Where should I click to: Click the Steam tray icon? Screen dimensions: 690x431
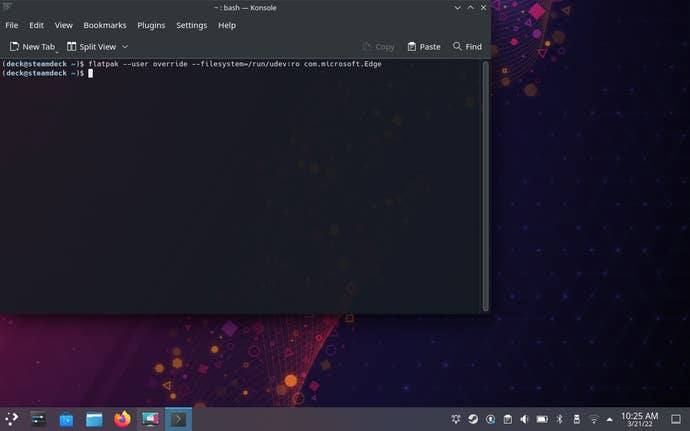[473, 419]
